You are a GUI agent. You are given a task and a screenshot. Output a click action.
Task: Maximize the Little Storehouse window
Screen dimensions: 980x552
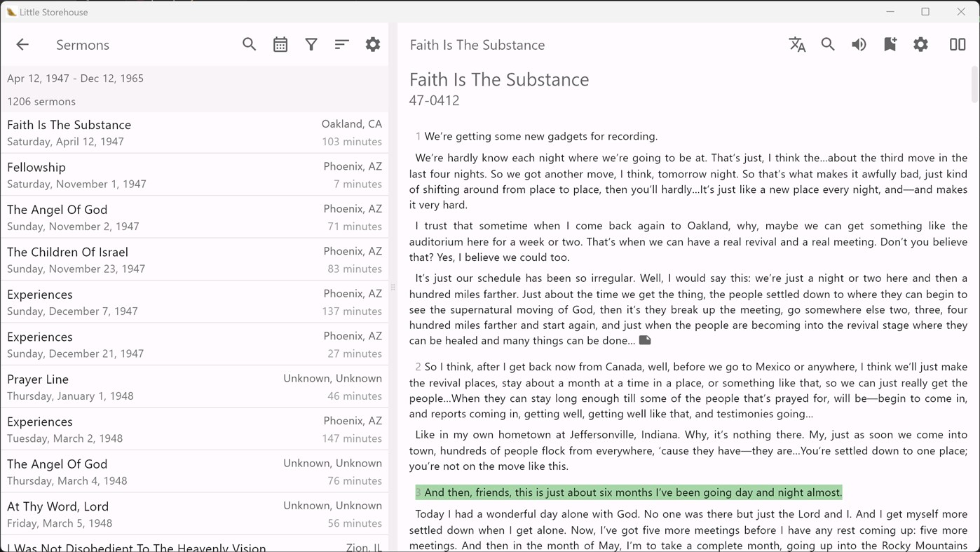pyautogui.click(x=925, y=12)
